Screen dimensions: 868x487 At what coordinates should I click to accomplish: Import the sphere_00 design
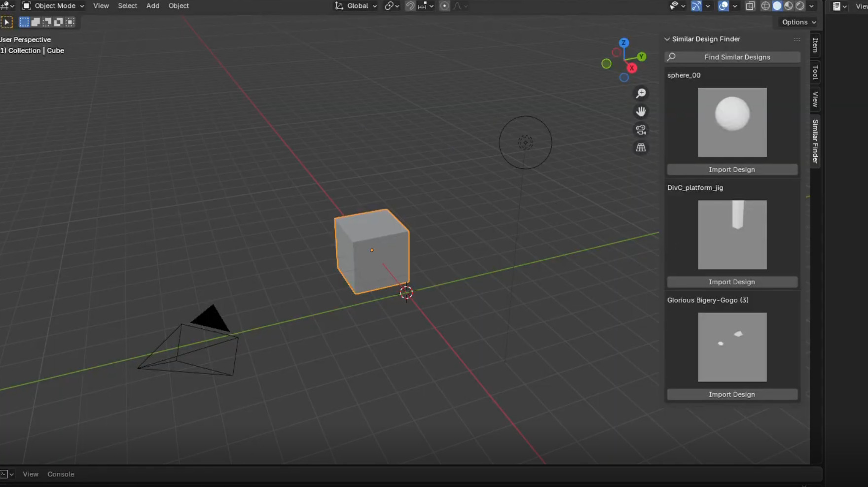(732, 170)
